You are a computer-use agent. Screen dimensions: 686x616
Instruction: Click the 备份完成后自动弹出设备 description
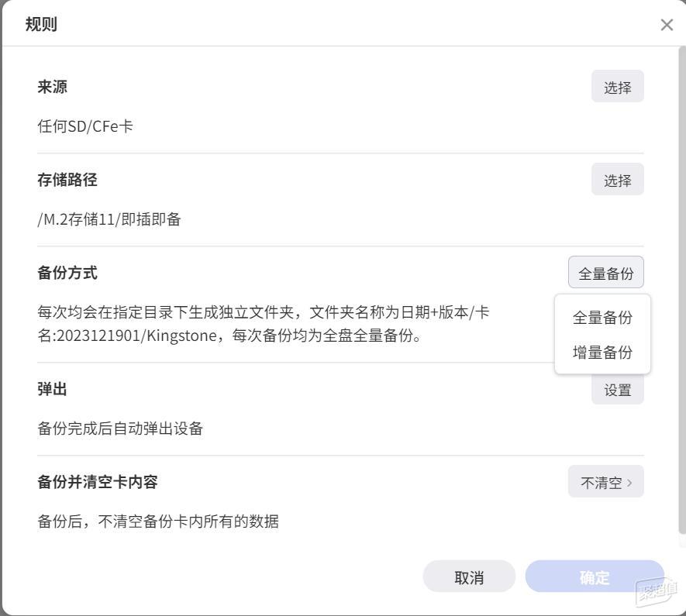click(120, 428)
